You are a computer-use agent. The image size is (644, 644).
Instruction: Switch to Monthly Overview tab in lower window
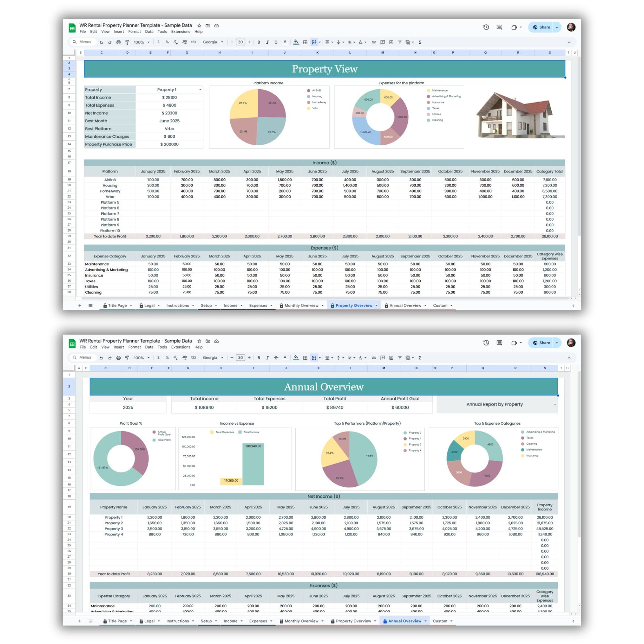[301, 621]
